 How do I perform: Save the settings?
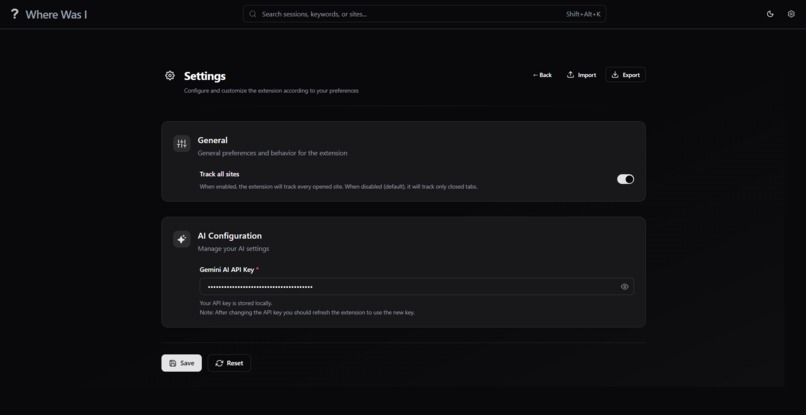click(x=181, y=363)
